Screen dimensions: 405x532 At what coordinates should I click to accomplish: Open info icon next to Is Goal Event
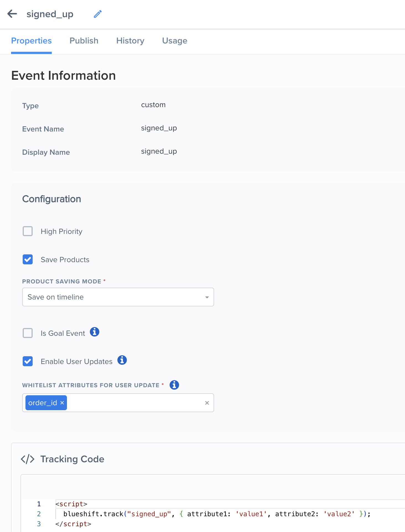coord(95,332)
